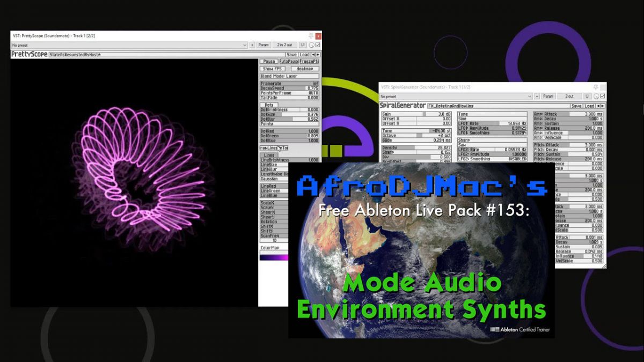644x362 pixels.
Task: Adjust the TailFade slider
Action: (290, 98)
